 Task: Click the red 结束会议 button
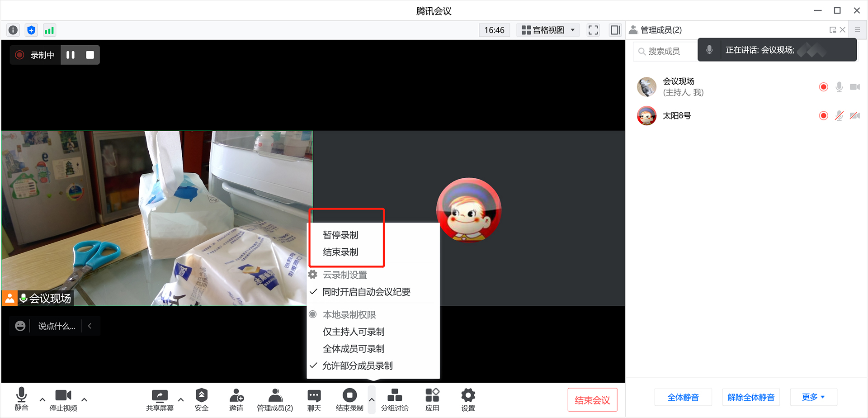coord(592,400)
